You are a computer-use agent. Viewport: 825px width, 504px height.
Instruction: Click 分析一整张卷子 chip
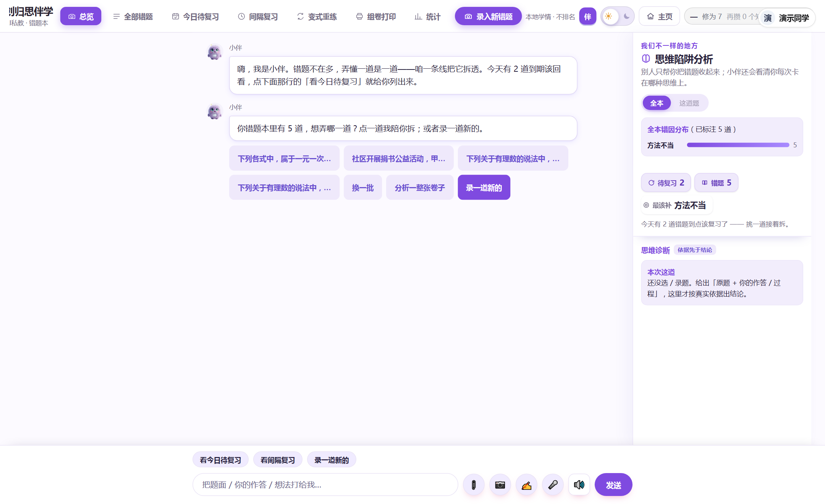tap(419, 187)
